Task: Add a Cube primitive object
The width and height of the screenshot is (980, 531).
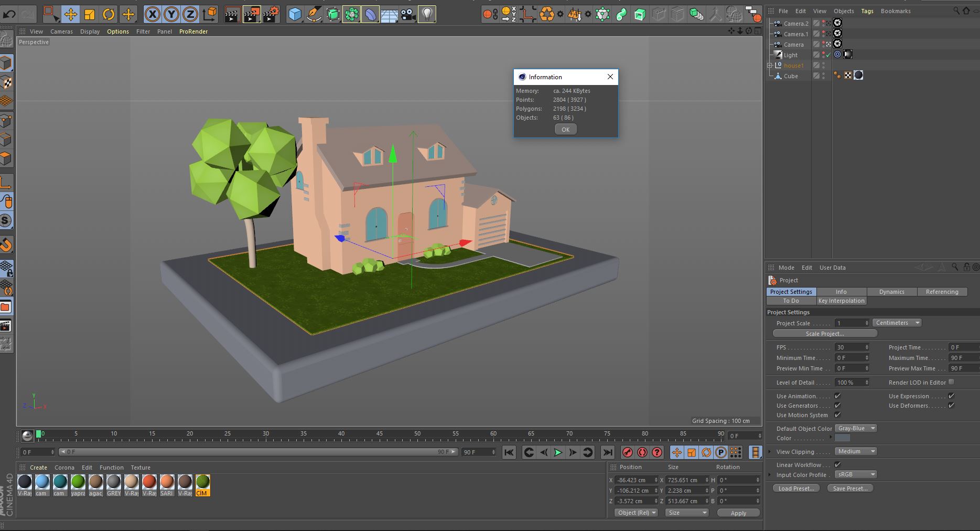Action: click(x=295, y=14)
